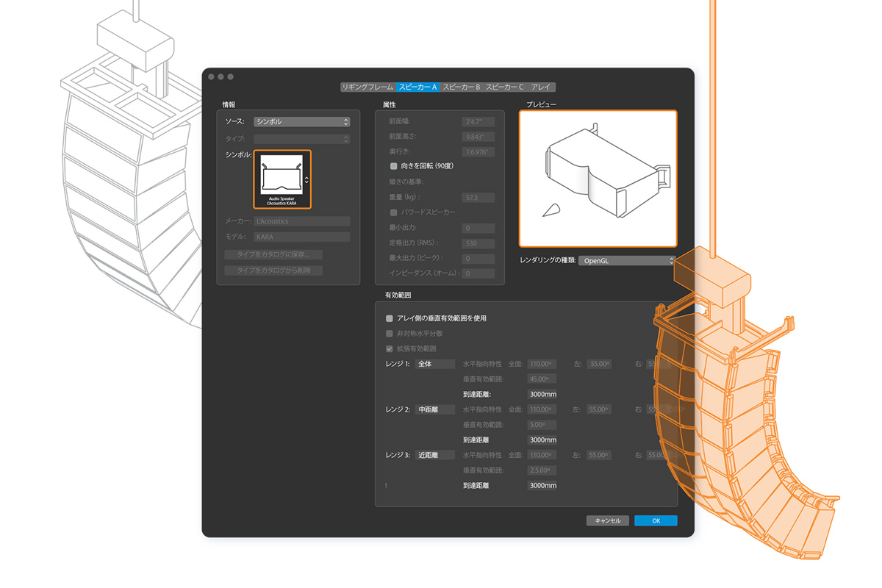Screen dimensions: 882x588
Task: Click タイプをカタログから削除 button
Action: point(273,270)
